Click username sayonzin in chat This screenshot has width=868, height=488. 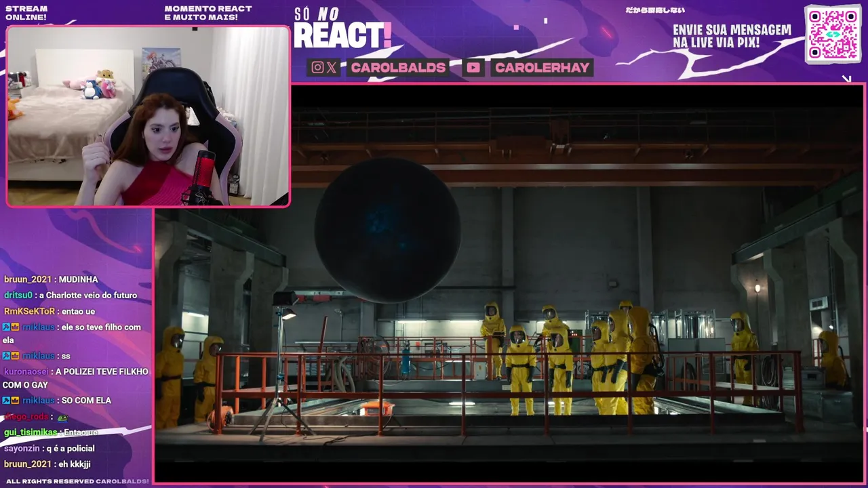tap(22, 449)
